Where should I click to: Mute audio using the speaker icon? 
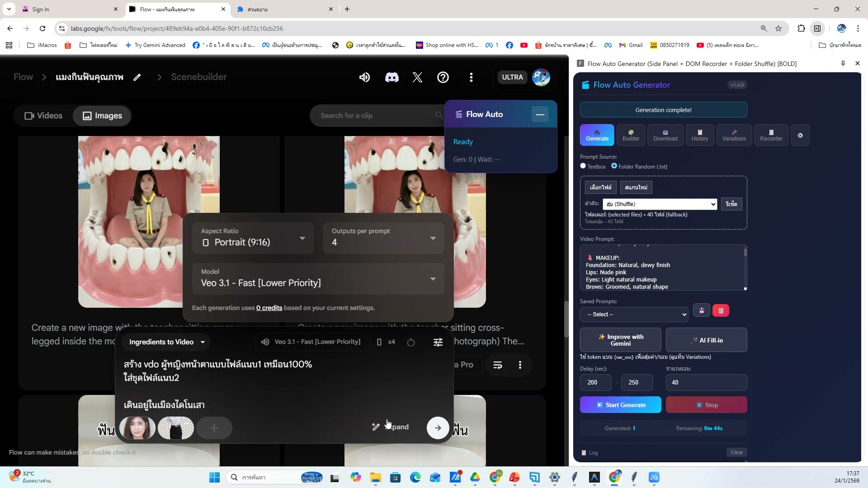pyautogui.click(x=364, y=77)
